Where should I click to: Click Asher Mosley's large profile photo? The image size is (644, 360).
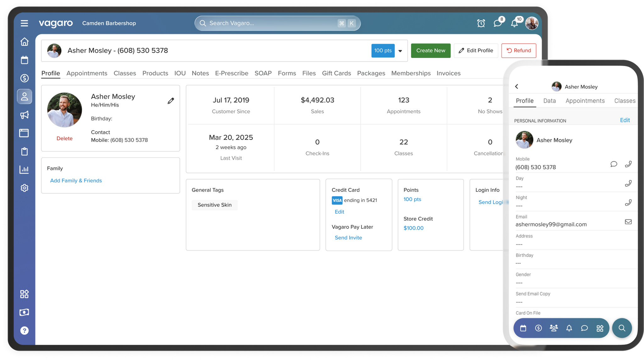[x=64, y=110]
